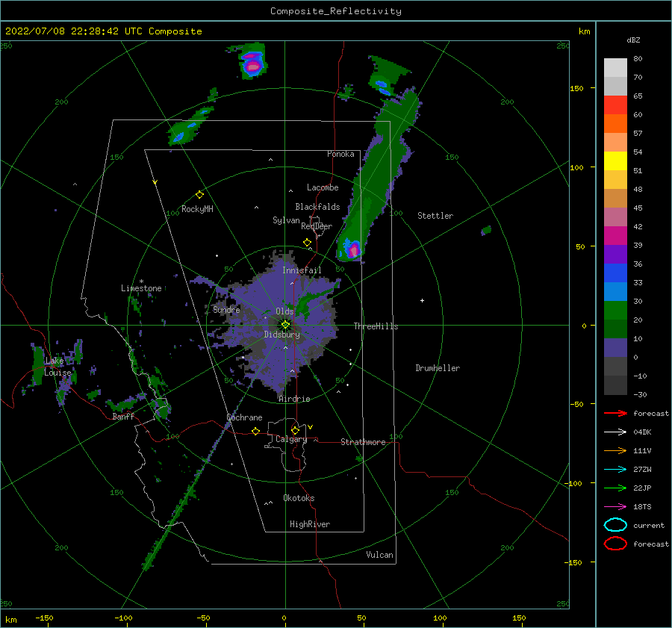Viewport: 672px width, 628px height.
Task: Select the purple swatch in dBZ scale
Action: click(615, 254)
